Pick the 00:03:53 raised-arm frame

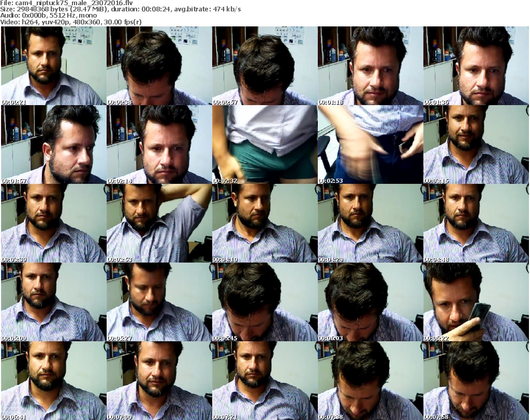(159, 223)
